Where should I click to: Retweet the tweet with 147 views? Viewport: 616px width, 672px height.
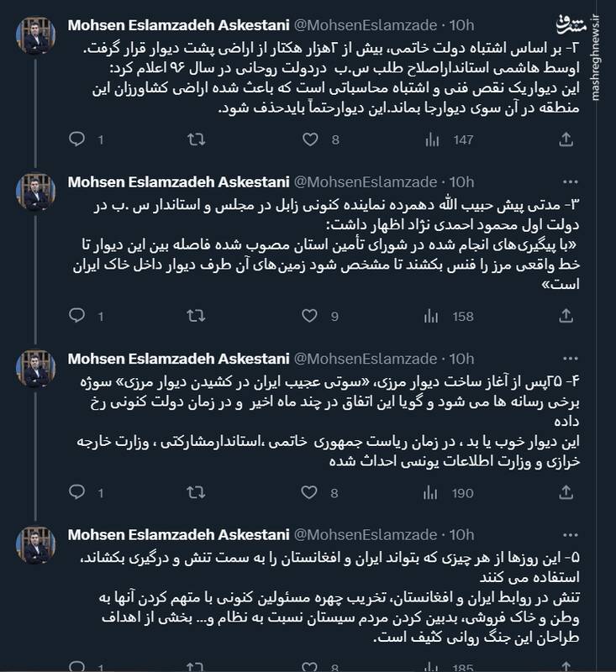(195, 139)
